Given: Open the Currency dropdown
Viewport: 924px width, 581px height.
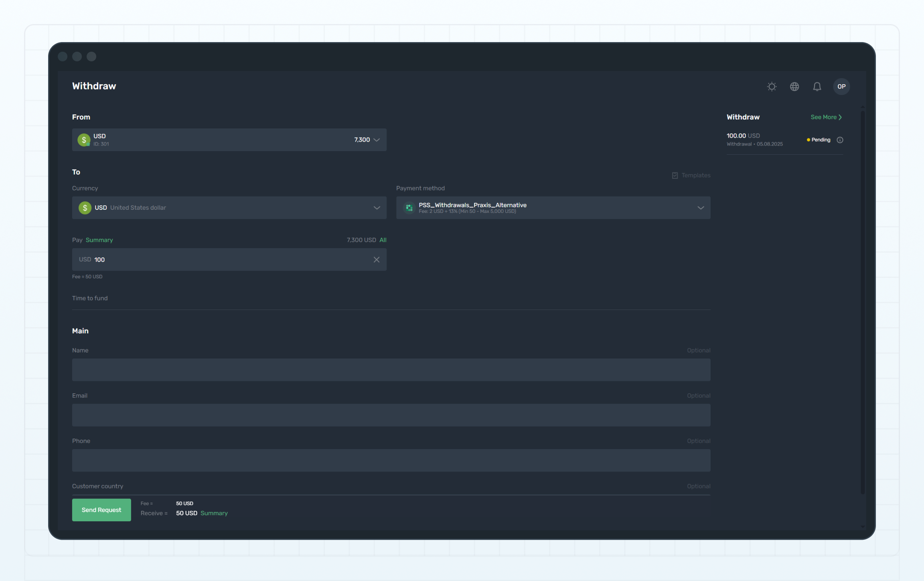Looking at the screenshot, I should tap(376, 208).
